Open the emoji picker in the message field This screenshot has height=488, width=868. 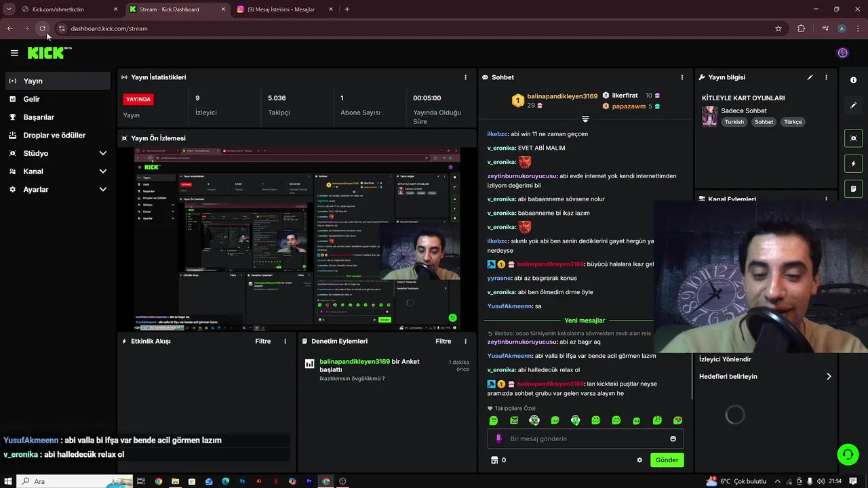673,439
